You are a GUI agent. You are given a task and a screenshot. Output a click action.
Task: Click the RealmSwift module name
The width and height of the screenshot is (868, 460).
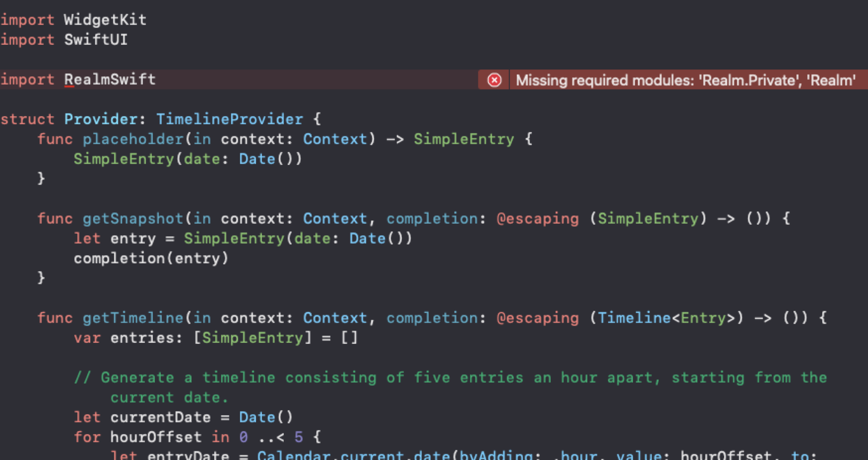pos(110,80)
